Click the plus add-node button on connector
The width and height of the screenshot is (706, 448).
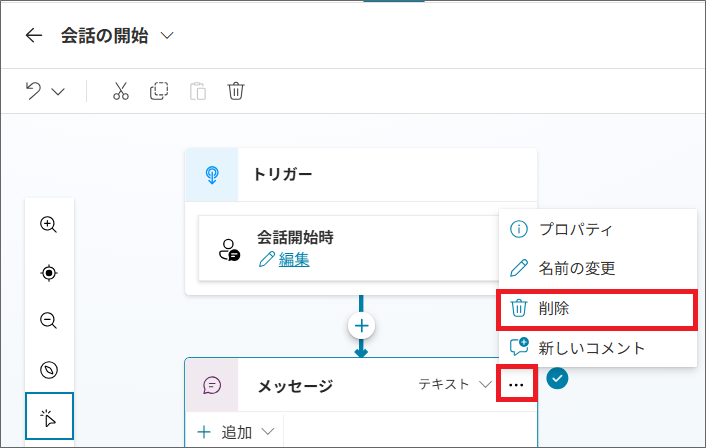click(361, 326)
